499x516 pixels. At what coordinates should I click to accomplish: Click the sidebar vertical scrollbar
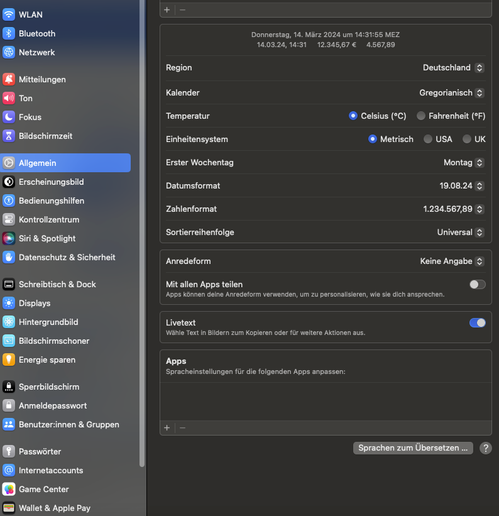142,233
